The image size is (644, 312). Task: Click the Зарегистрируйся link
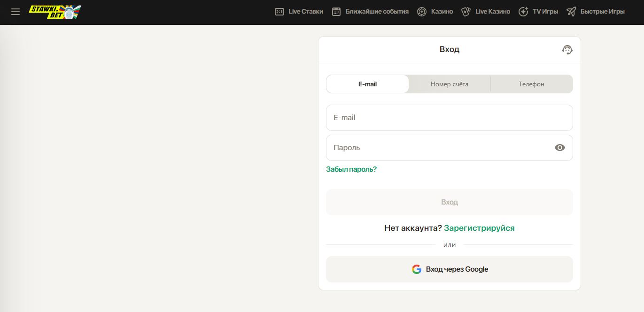479,228
